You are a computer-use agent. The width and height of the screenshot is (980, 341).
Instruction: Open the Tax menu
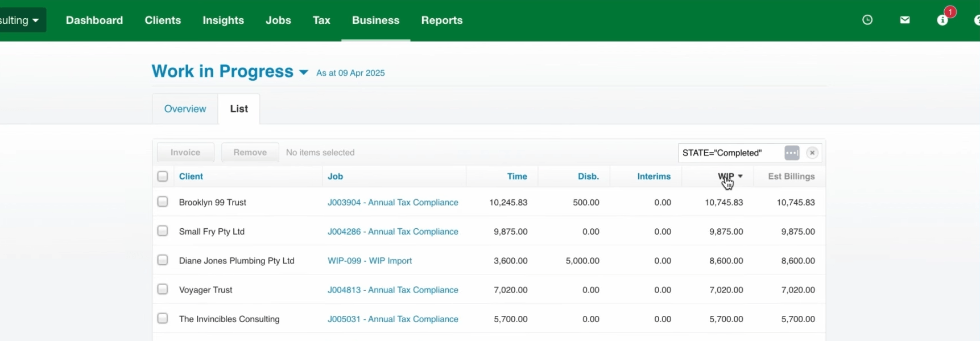pos(321,20)
